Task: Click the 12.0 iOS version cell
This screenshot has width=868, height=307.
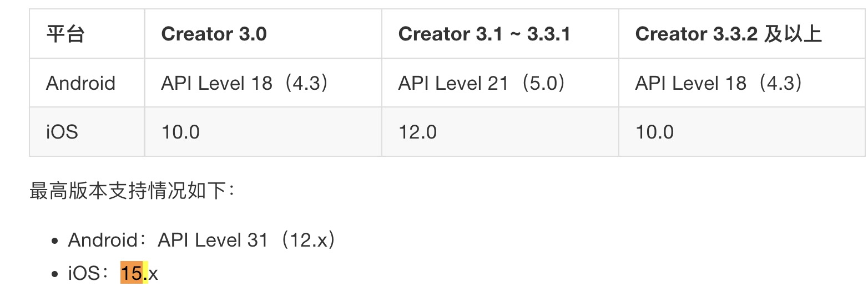Action: click(x=417, y=132)
